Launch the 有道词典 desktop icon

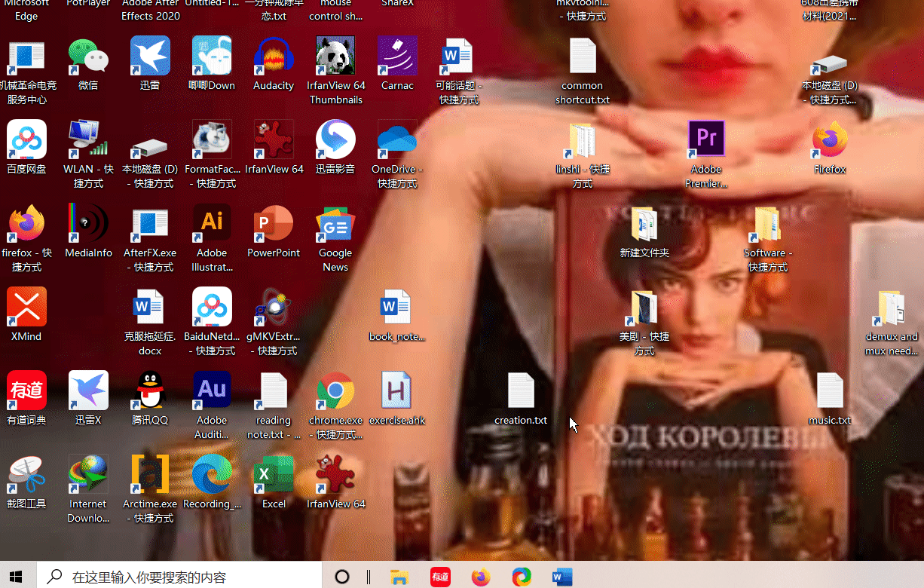26,390
